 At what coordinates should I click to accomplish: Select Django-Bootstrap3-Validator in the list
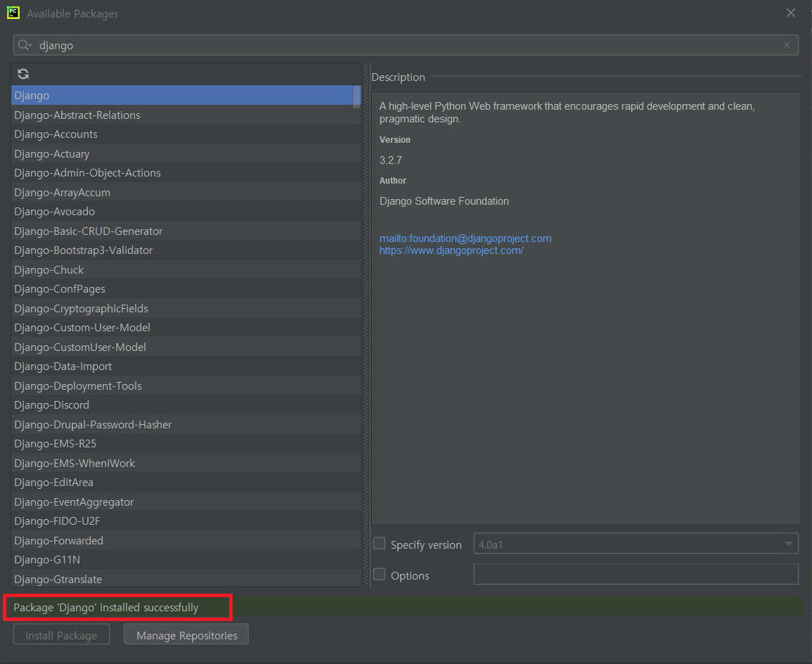(x=186, y=250)
